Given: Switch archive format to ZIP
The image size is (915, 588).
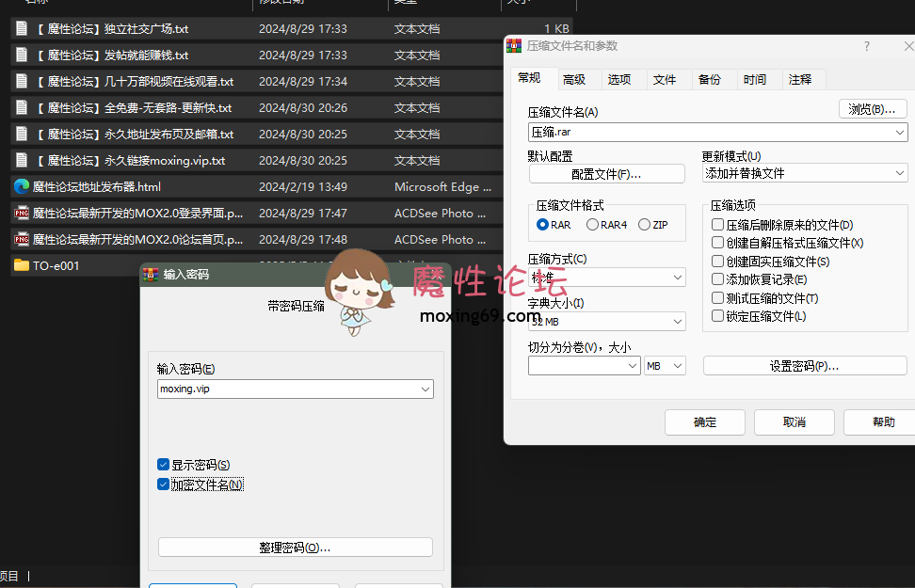Looking at the screenshot, I should pyautogui.click(x=644, y=225).
